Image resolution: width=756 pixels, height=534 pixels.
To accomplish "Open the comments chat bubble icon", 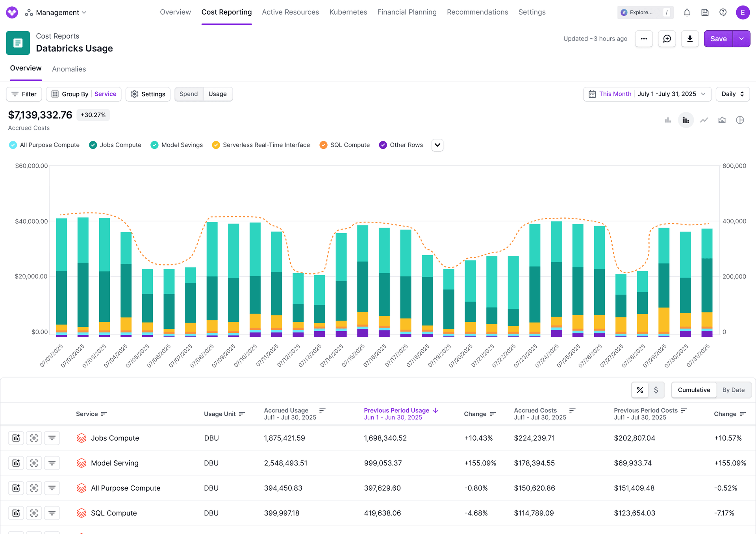I will click(667, 39).
